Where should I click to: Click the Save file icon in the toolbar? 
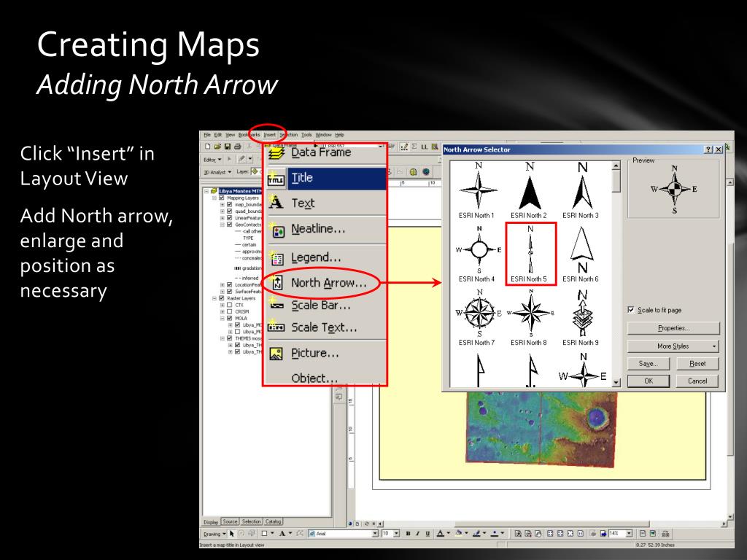pyautogui.click(x=228, y=147)
